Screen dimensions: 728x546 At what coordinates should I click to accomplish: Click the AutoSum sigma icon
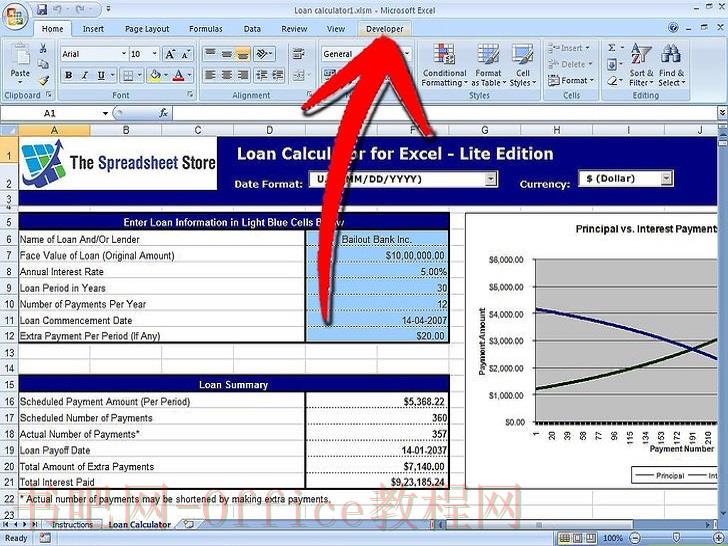[x=612, y=48]
